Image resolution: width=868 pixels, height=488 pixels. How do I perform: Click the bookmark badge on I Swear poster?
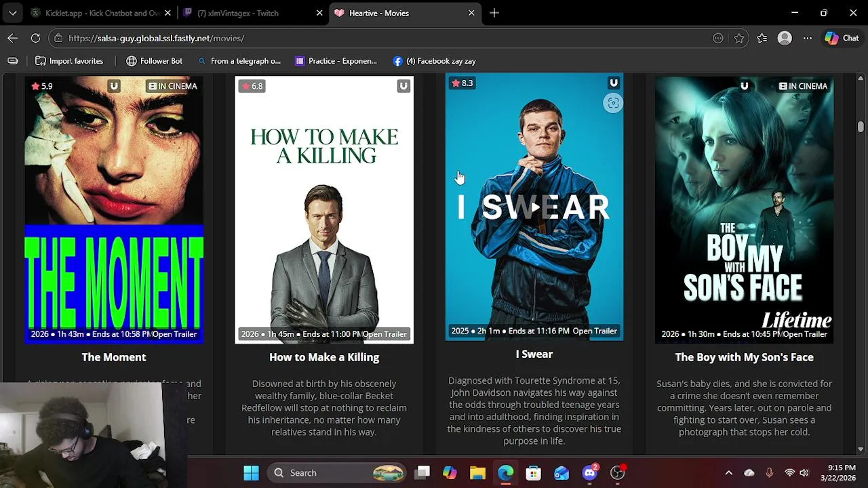[614, 83]
